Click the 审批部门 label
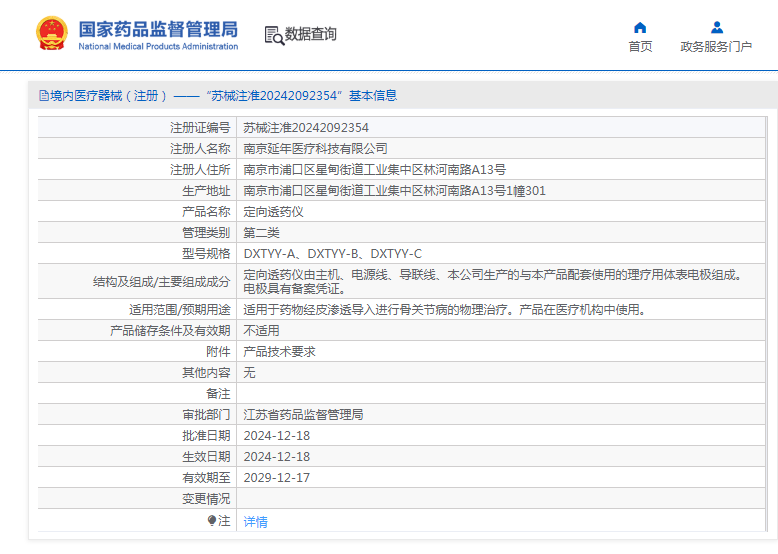This screenshot has width=778, height=554. coord(206,415)
